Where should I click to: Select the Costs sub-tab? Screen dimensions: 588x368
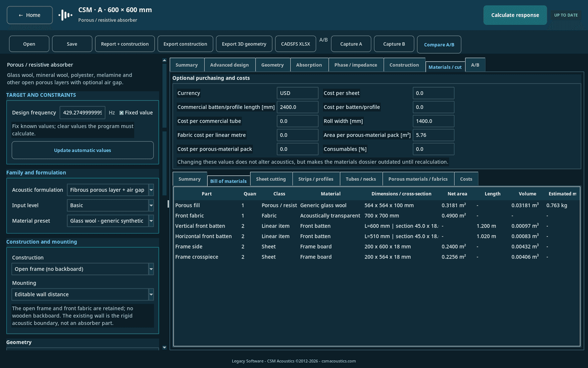466,179
